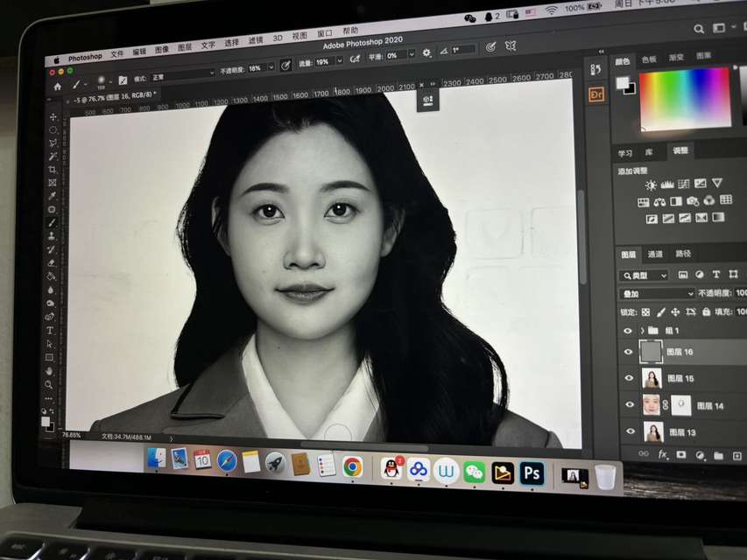The image size is (747, 560).
Task: Hide layer 图层 16
Action: click(x=628, y=353)
